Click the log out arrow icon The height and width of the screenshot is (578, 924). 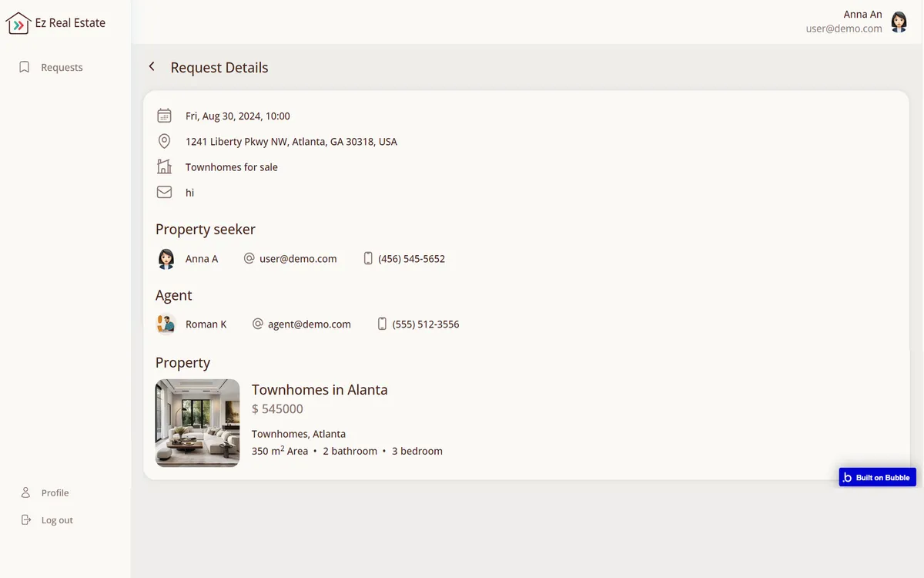tap(25, 520)
